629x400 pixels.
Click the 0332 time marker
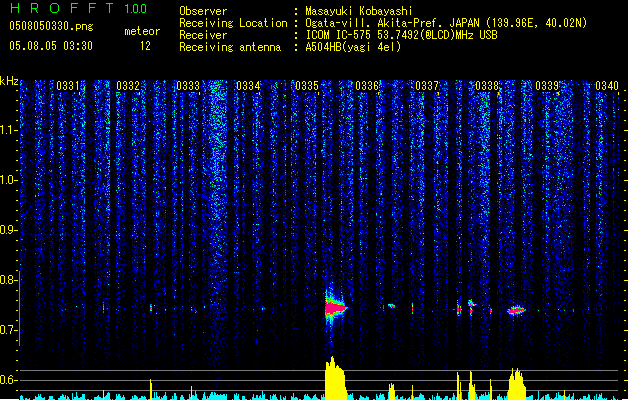click(128, 85)
